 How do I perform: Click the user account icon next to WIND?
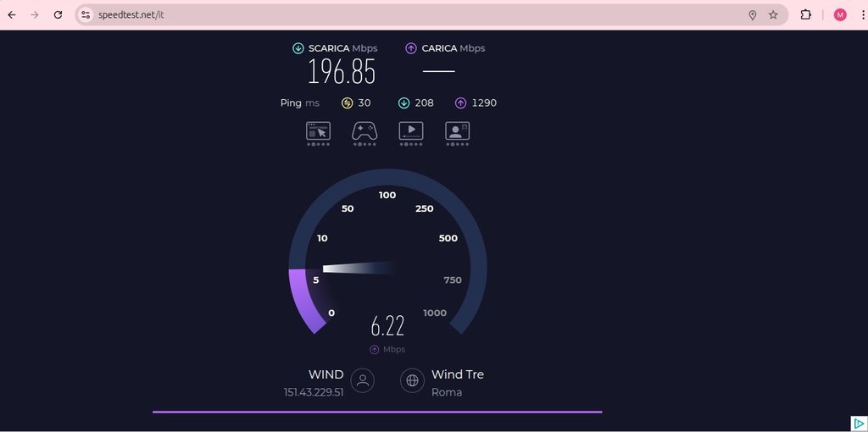point(363,380)
